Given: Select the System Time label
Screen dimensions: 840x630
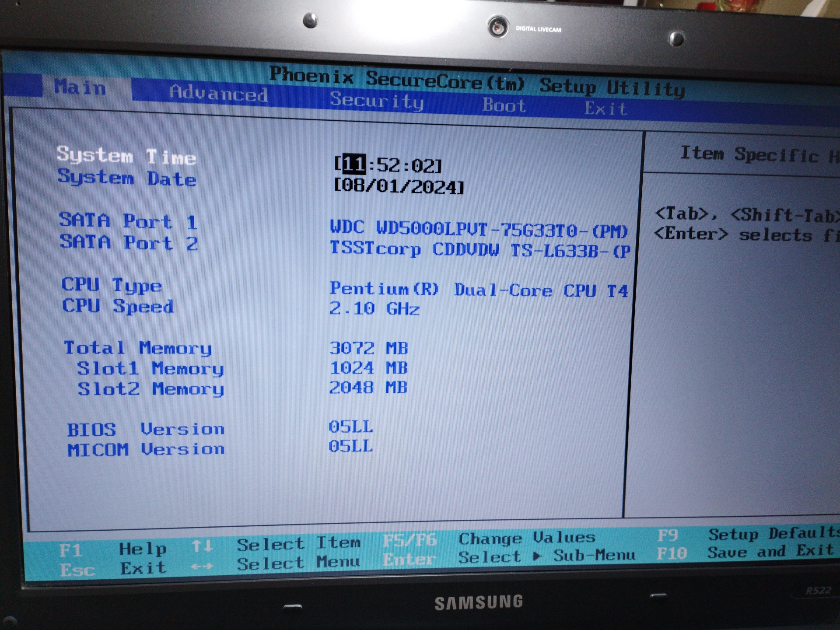Looking at the screenshot, I should [126, 156].
